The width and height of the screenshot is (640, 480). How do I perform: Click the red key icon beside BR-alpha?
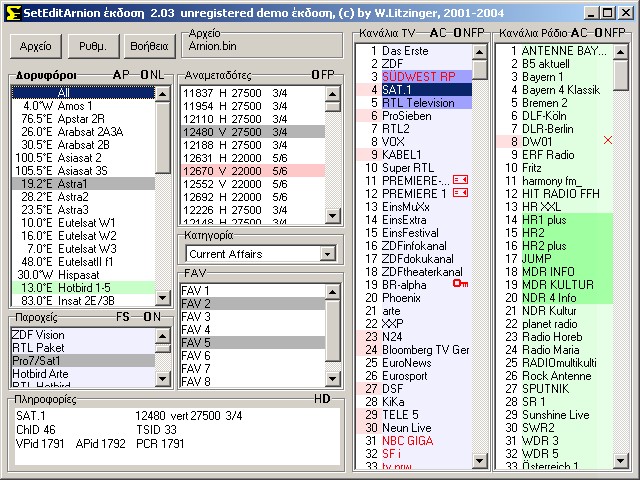[x=460, y=284]
